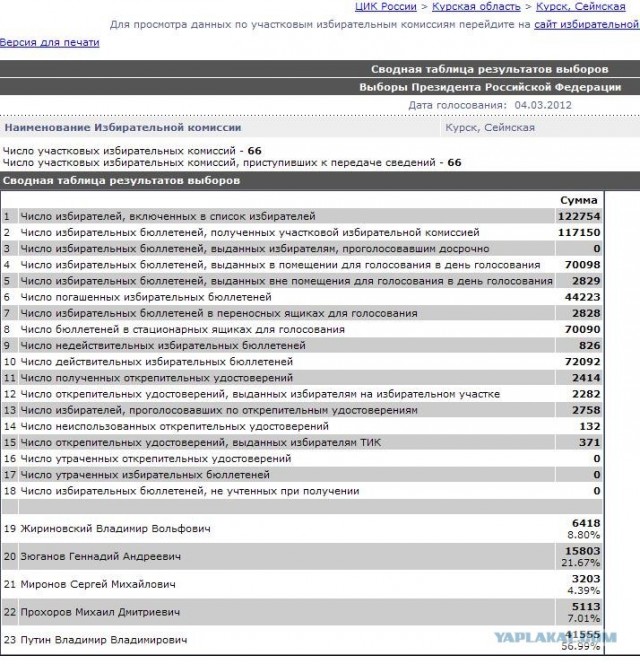The height and width of the screenshot is (664, 640).
Task: Click row 18 label не учтенных при получении
Action: (190, 491)
